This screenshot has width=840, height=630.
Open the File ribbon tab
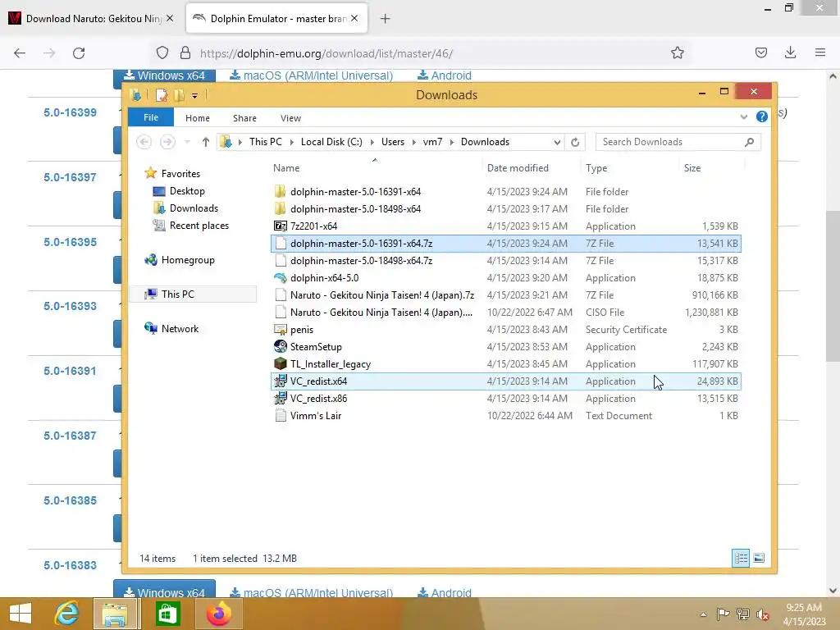click(x=151, y=117)
